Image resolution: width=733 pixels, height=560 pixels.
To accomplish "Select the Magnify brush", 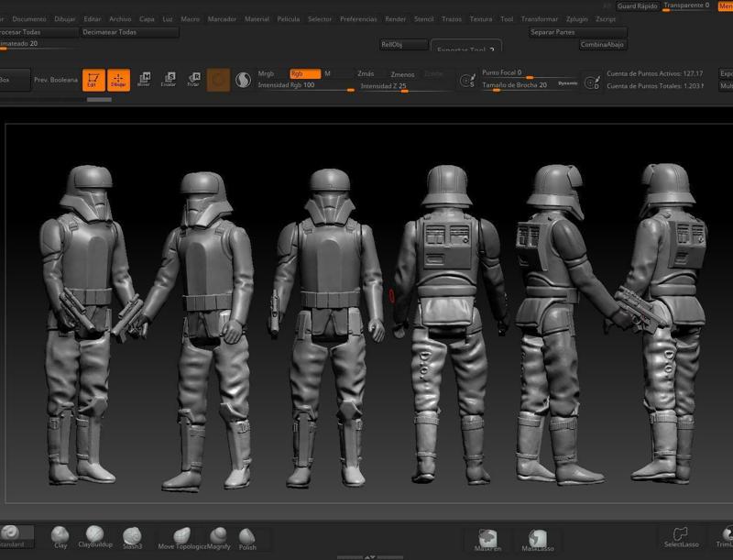I will [x=218, y=537].
